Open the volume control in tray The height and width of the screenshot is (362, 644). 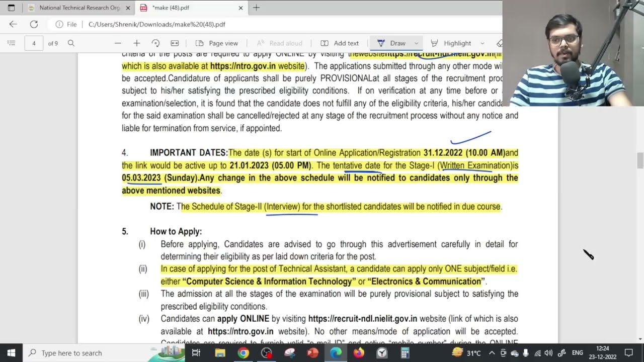[548, 353]
